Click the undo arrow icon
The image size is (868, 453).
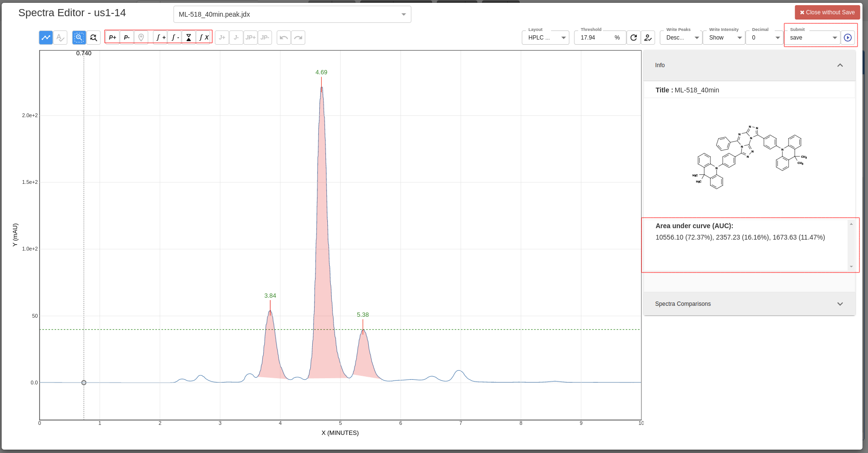284,37
